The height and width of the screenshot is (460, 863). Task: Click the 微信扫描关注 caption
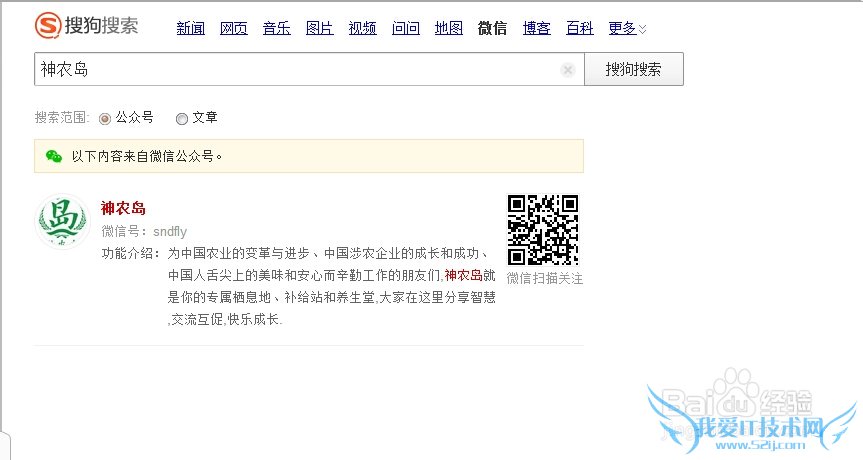tap(544, 278)
